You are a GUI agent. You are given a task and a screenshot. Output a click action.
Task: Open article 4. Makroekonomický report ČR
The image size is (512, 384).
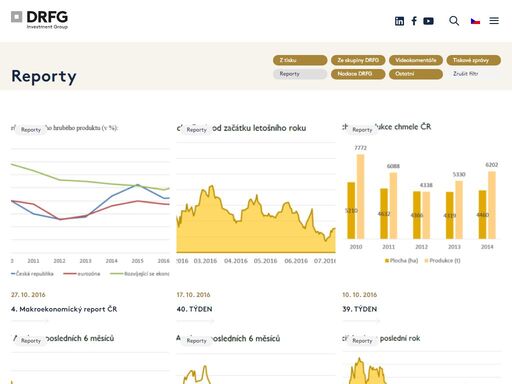tap(64, 309)
